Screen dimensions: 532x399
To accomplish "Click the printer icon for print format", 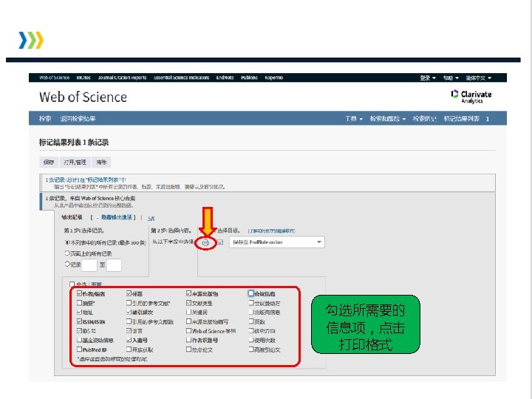I will [205, 242].
